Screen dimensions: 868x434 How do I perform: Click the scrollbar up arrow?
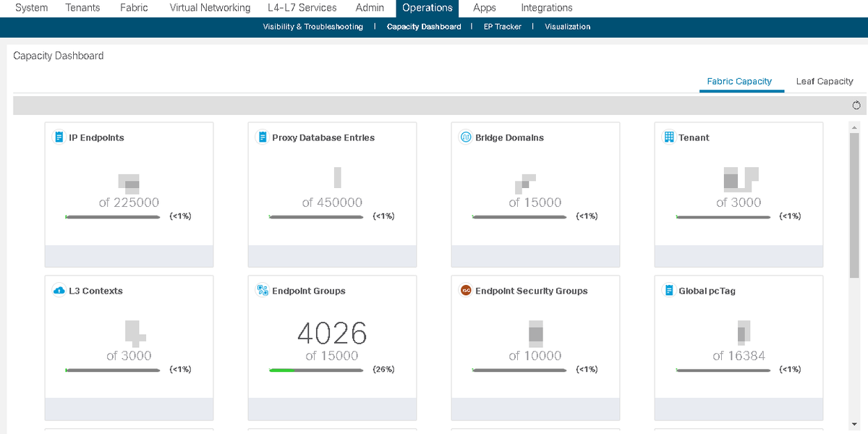coord(854,127)
